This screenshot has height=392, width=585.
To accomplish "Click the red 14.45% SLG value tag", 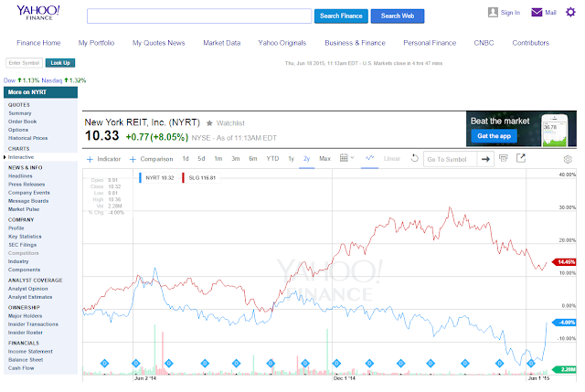I will click(564, 262).
